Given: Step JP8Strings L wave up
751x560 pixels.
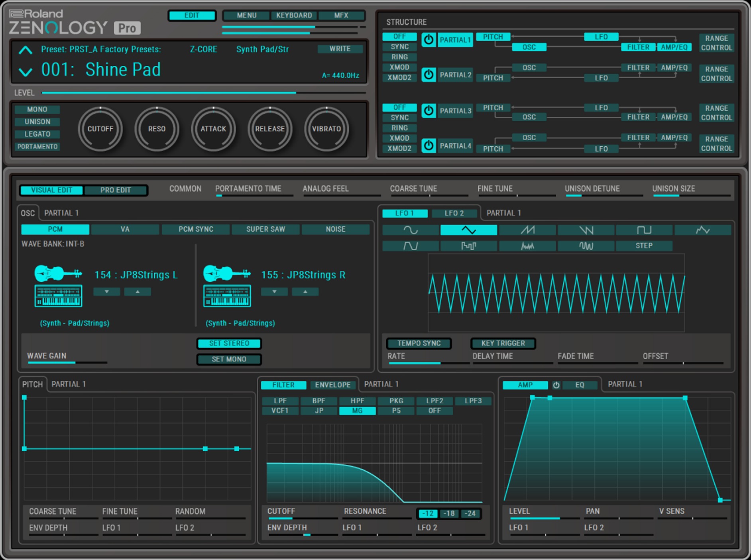Looking at the screenshot, I should coord(138,292).
